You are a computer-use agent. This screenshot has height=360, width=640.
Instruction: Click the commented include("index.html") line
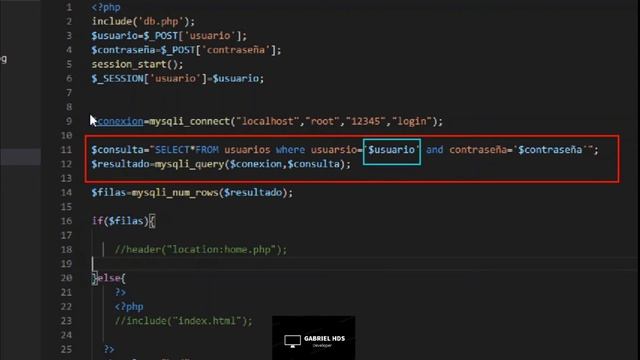pos(184,321)
